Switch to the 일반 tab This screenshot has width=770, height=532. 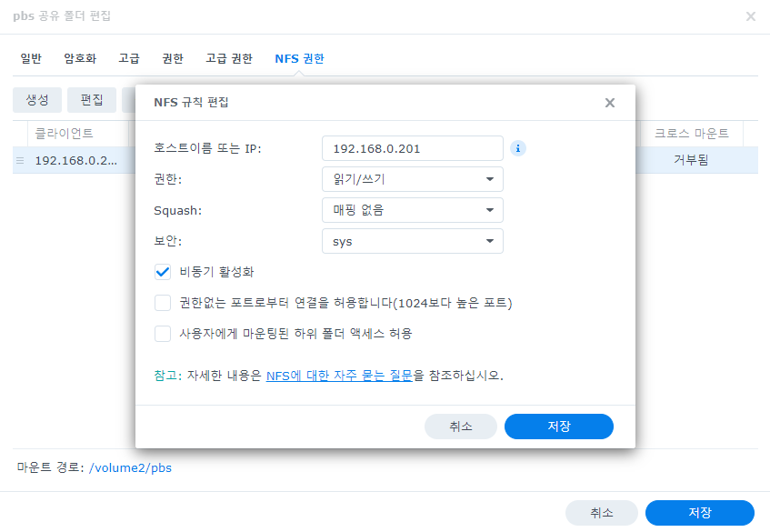point(31,58)
